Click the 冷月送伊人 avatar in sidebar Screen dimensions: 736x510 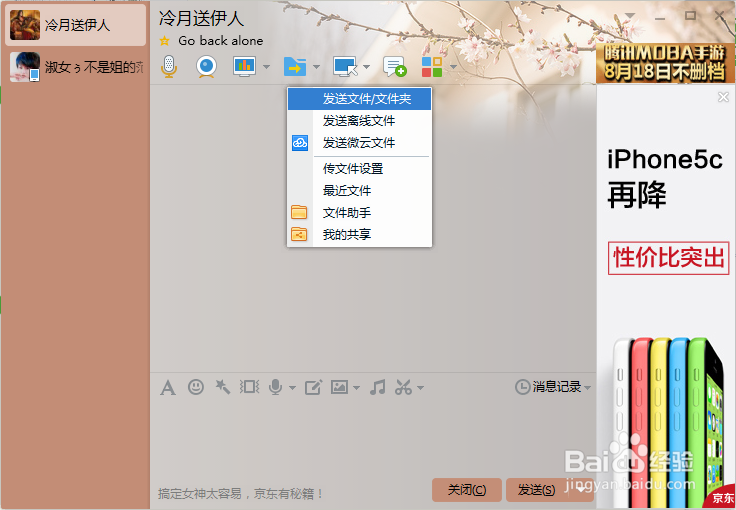pyautogui.click(x=25, y=25)
